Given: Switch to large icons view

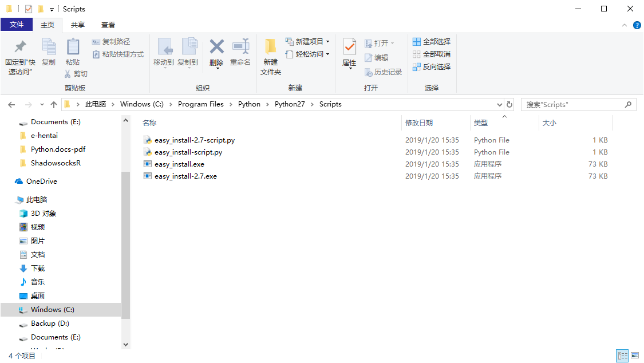Looking at the screenshot, I should coord(635,356).
